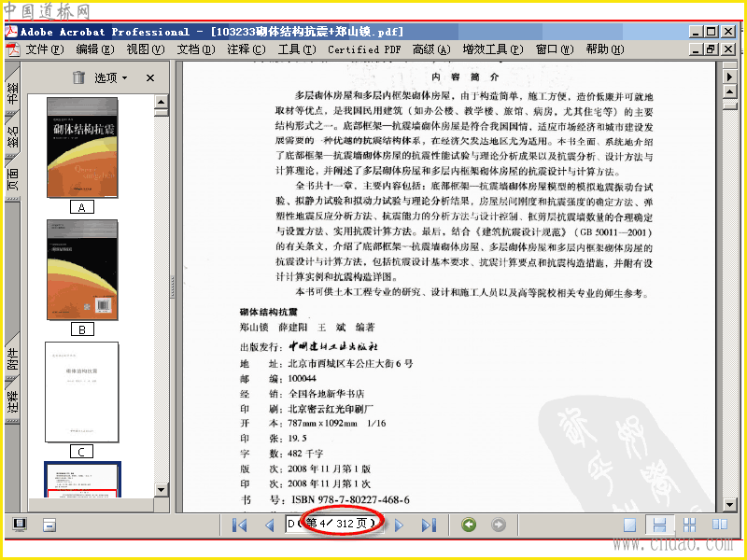Viewport: 747px width, 560px height.
Task: Open the Certified PDF menu
Action: [x=364, y=49]
